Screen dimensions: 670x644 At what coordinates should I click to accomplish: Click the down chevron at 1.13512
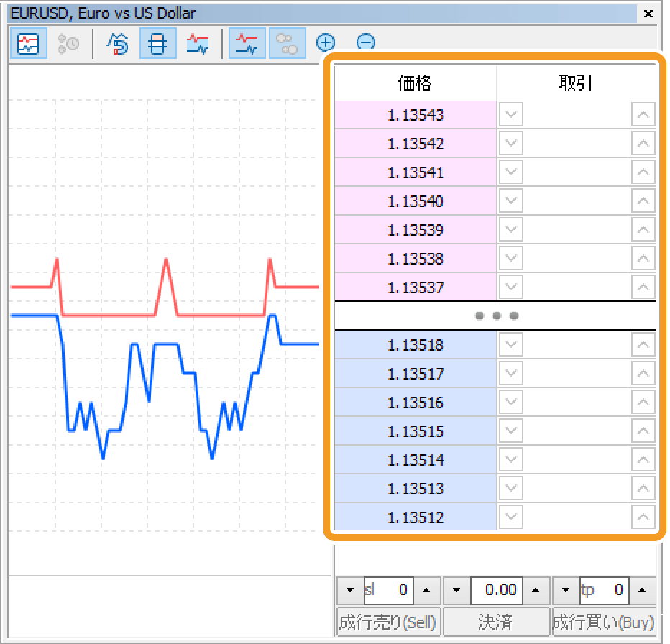pos(511,517)
